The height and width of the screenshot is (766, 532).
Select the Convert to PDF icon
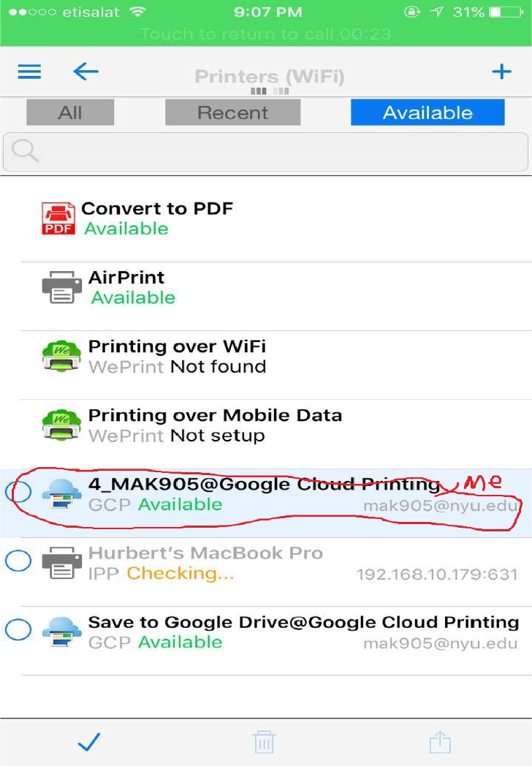click(58, 219)
